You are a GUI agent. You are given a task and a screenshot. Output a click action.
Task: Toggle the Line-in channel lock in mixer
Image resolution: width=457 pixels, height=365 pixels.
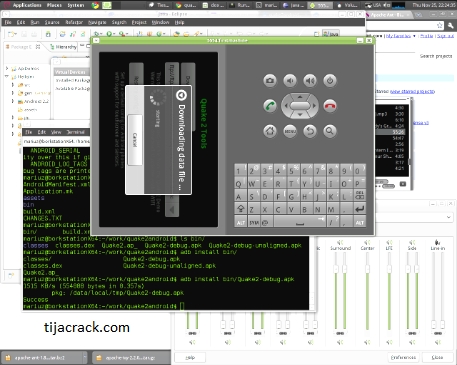coord(438,333)
